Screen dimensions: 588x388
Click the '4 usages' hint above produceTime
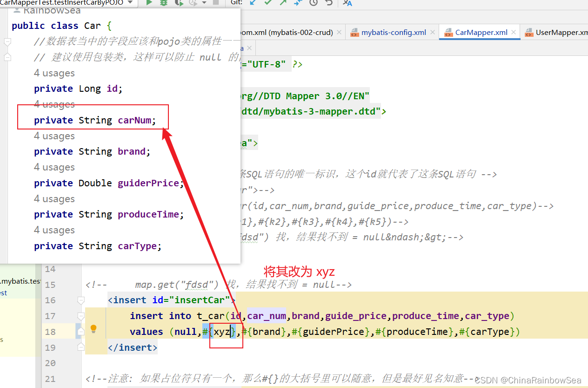[x=54, y=199]
